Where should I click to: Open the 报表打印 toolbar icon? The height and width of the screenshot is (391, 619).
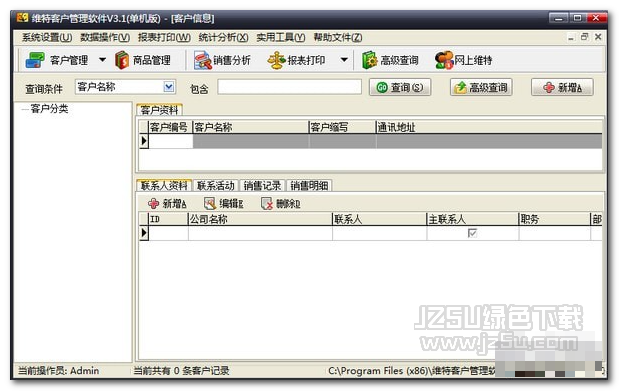coord(296,60)
